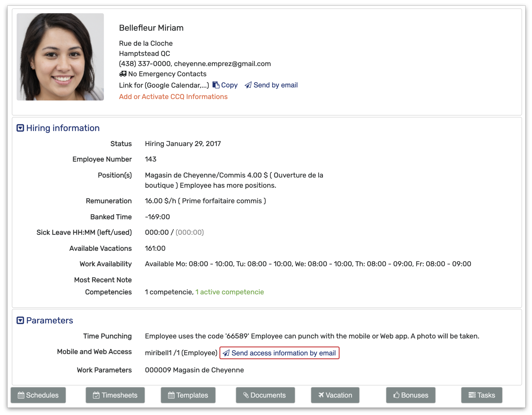
Task: Send access information by email
Action: [279, 353]
